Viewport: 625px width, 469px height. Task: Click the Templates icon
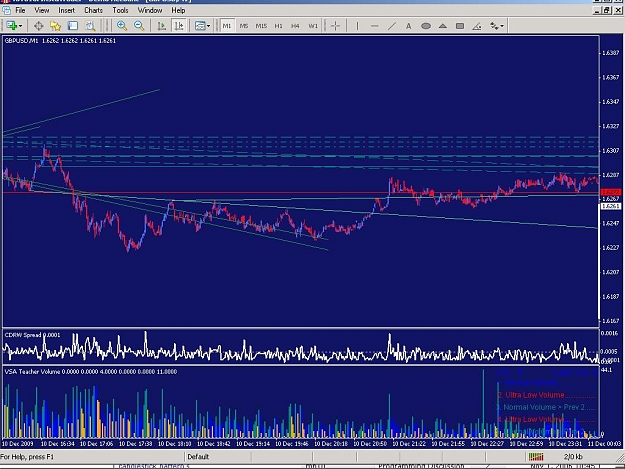pyautogui.click(x=200, y=26)
